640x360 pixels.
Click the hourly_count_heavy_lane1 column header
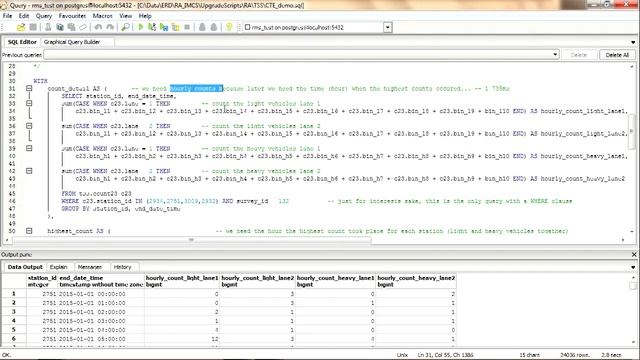click(x=335, y=281)
